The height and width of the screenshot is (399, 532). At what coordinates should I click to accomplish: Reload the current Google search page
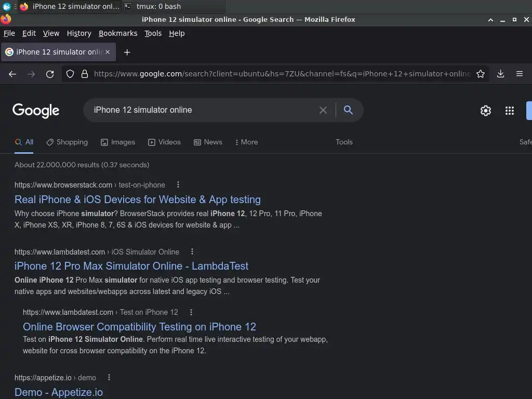pyautogui.click(x=50, y=74)
